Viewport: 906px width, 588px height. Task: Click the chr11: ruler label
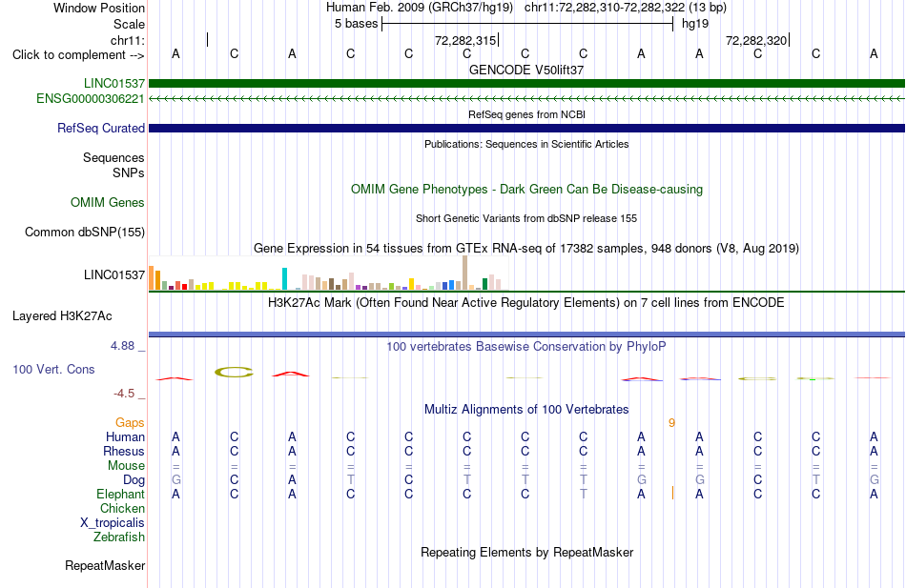pyautogui.click(x=127, y=40)
